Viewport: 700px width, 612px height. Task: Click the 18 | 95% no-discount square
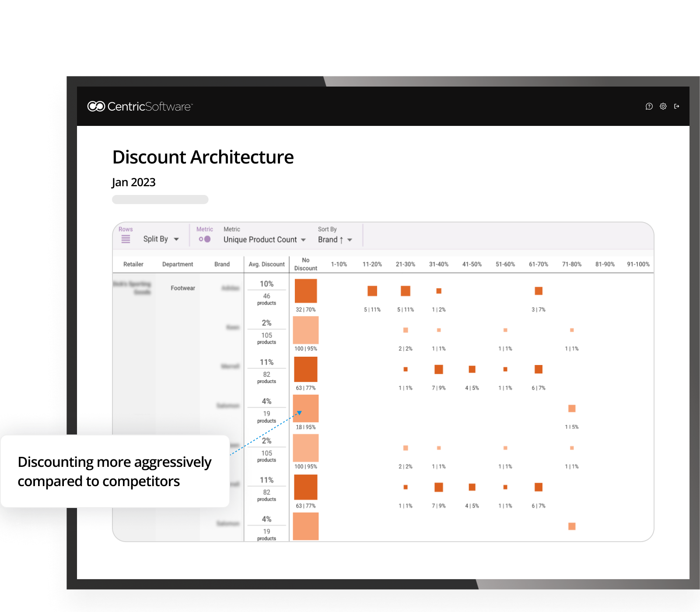click(305, 408)
